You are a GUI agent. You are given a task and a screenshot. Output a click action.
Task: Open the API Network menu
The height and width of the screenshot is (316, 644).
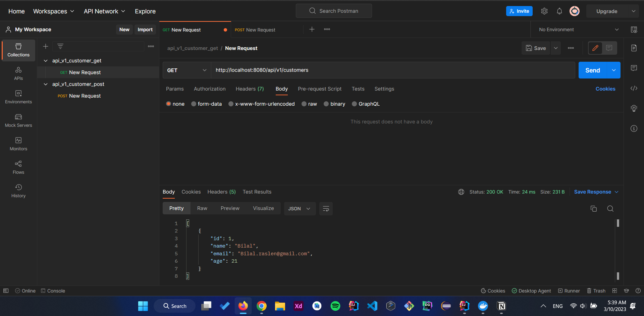tap(104, 11)
